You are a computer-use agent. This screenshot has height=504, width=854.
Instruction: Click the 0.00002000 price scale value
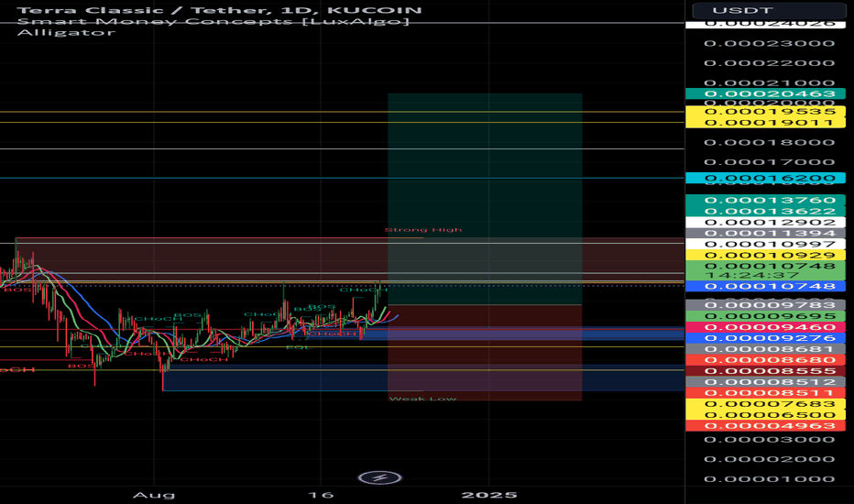click(x=769, y=459)
